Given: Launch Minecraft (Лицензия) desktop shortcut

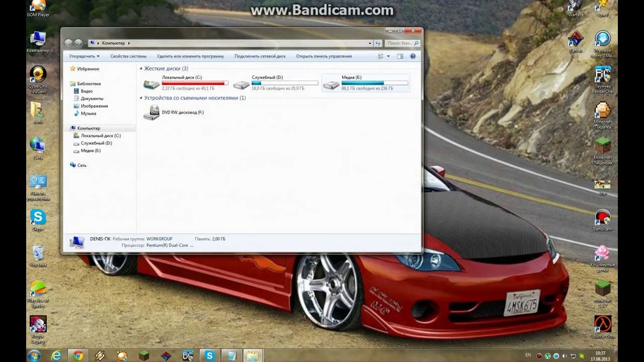Looking at the screenshot, I should pos(603,151).
